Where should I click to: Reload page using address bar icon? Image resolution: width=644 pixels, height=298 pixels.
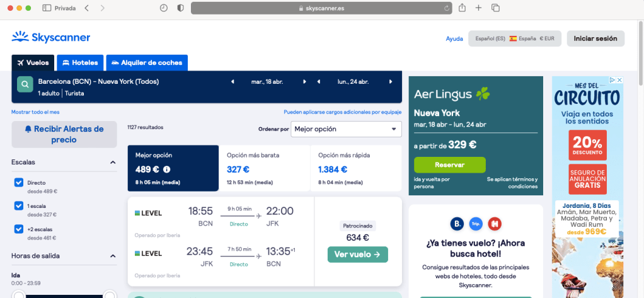point(447,9)
